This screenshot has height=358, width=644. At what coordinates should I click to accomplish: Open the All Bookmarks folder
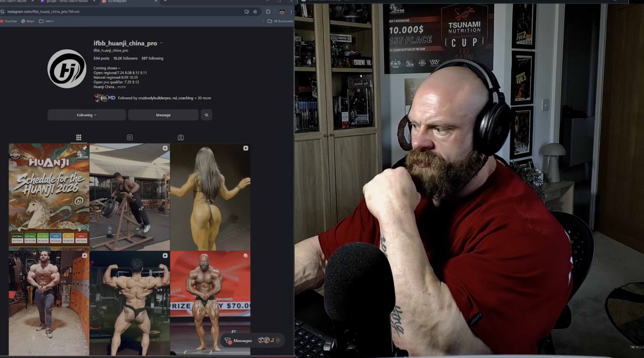click(280, 21)
